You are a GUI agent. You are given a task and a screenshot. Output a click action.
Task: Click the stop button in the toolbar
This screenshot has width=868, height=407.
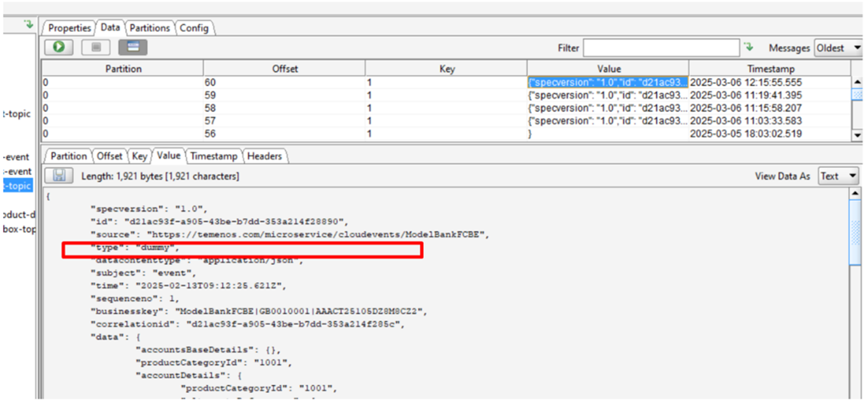96,47
